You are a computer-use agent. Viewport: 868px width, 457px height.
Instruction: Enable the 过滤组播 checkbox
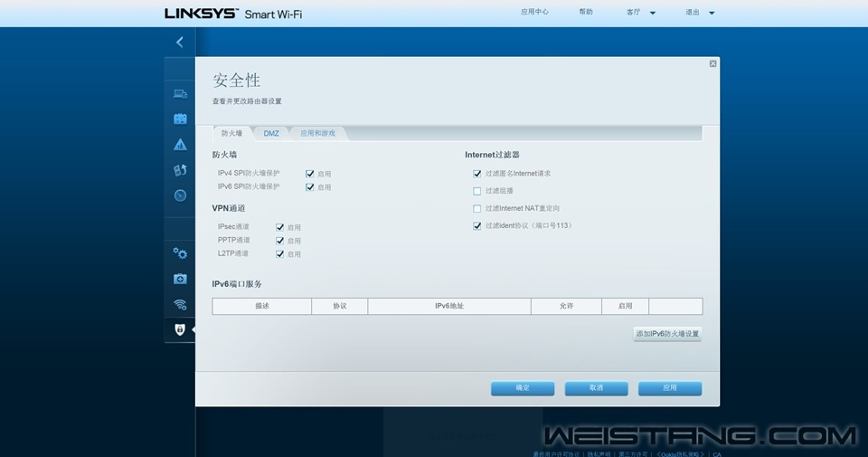pos(477,191)
